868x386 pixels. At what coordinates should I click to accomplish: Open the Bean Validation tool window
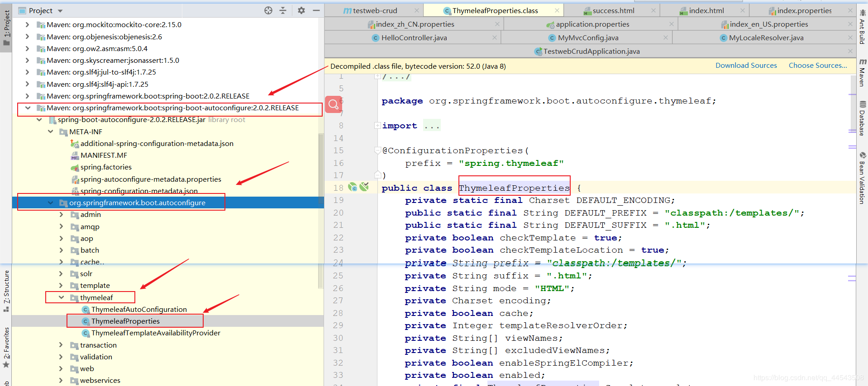pos(863,178)
